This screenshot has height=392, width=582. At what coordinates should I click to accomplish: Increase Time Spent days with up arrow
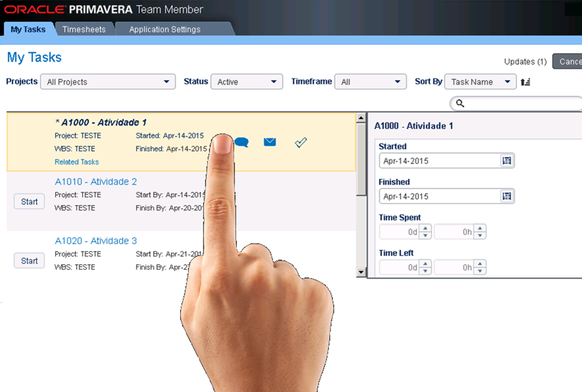[425, 228]
